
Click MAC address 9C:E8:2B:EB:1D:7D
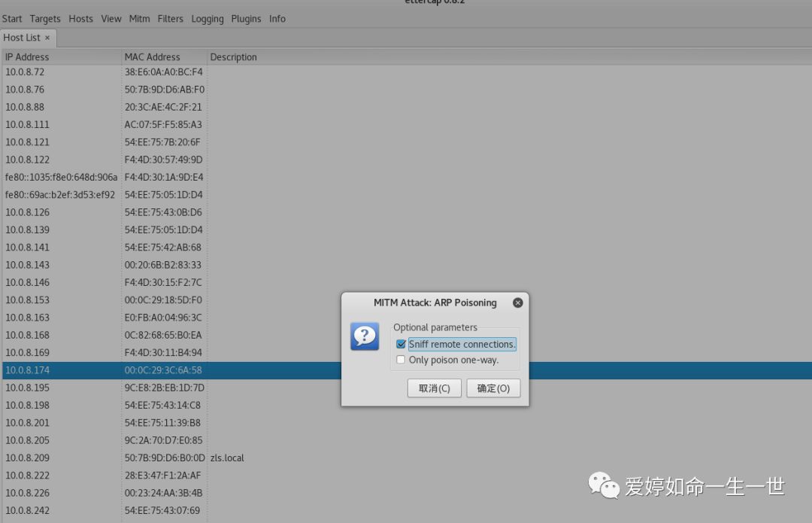click(164, 388)
